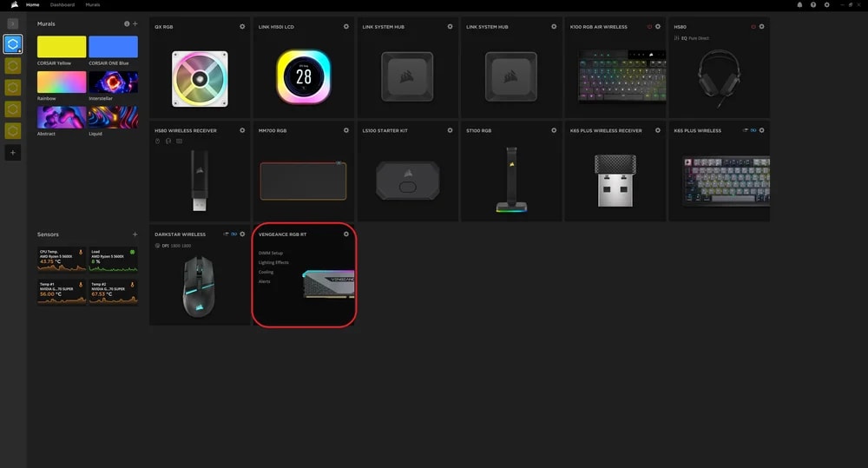Select the active blue profile icon

click(13, 43)
